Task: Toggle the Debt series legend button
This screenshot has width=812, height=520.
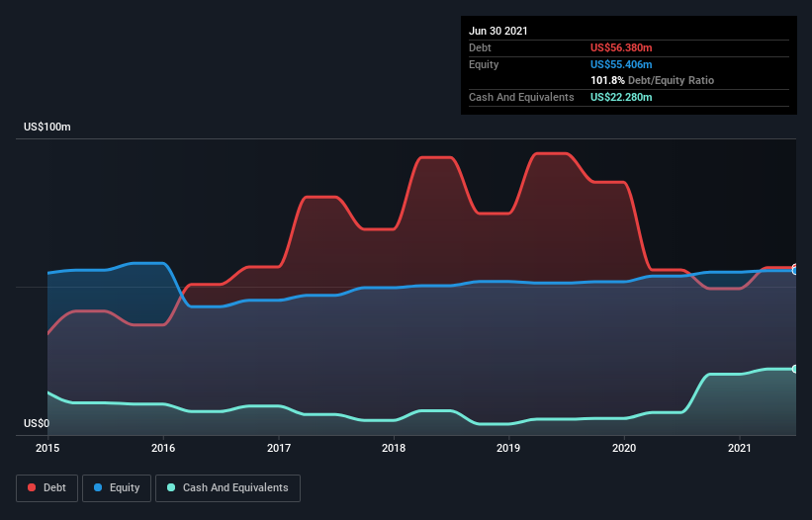Action: pyautogui.click(x=46, y=488)
